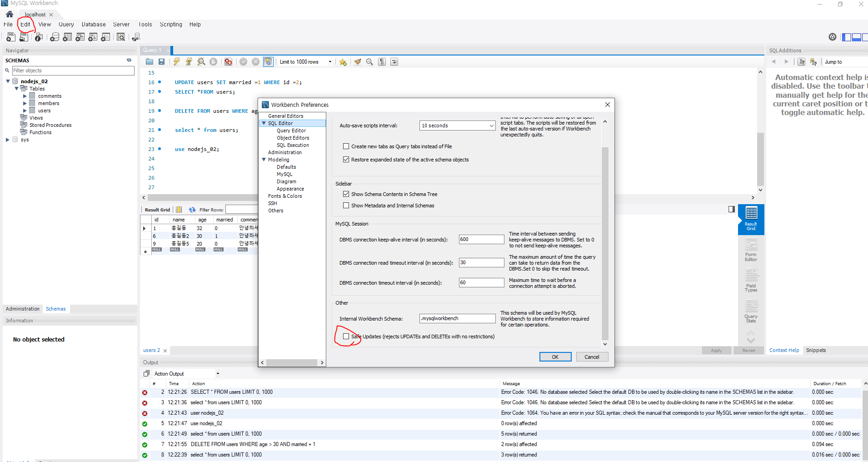The width and height of the screenshot is (868, 462).
Task: Create new view icon
Action: (80, 37)
